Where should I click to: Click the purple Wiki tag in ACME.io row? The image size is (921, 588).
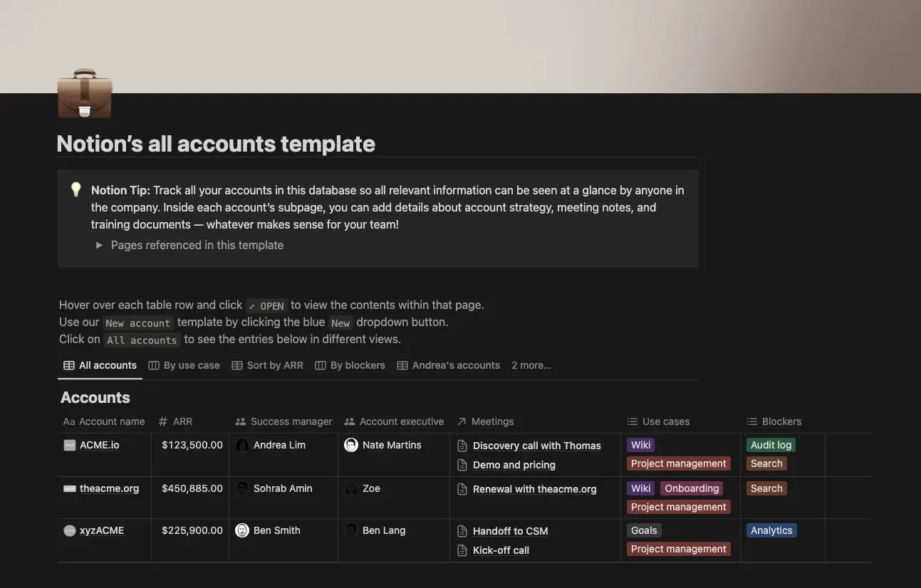click(x=641, y=445)
